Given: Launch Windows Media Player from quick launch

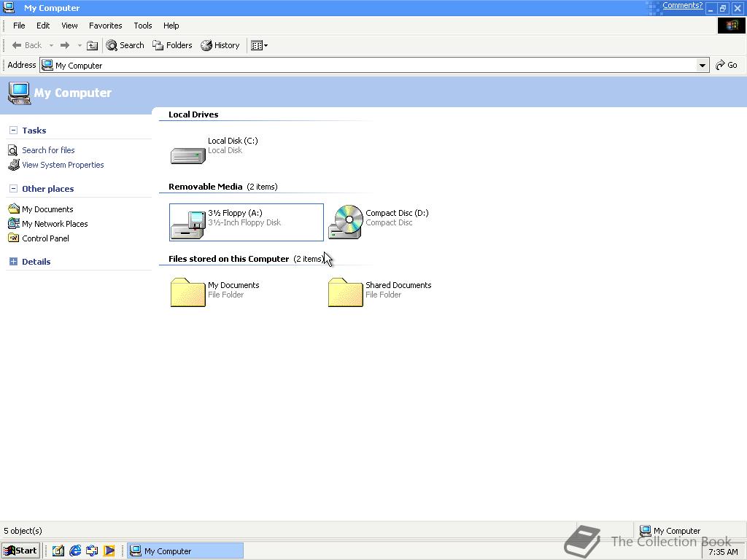Looking at the screenshot, I should tap(109, 551).
